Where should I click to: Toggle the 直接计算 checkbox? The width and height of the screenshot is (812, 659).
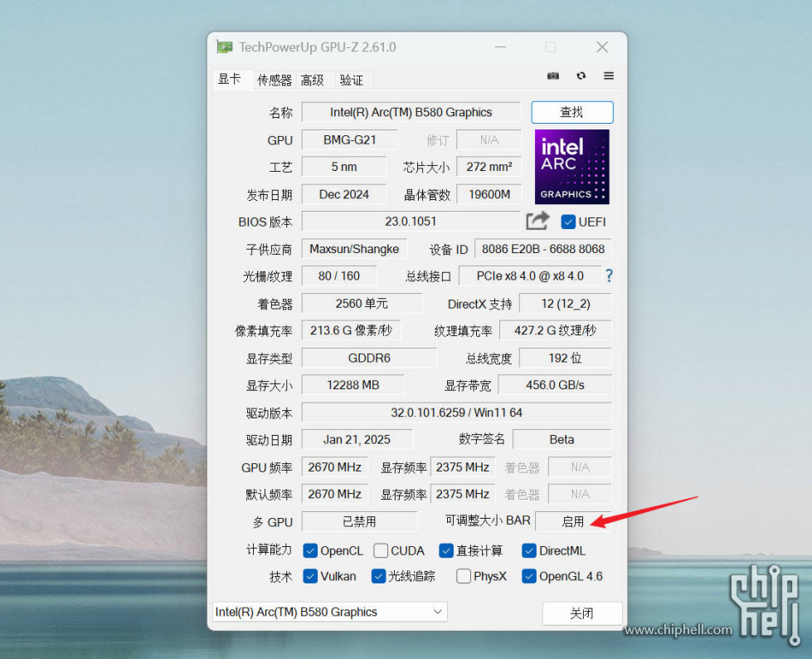pos(446,551)
